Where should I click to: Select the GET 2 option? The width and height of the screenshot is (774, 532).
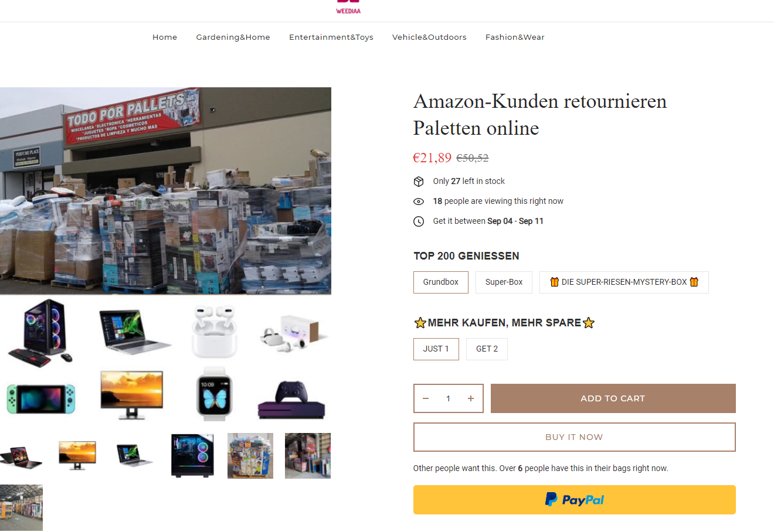tap(487, 349)
